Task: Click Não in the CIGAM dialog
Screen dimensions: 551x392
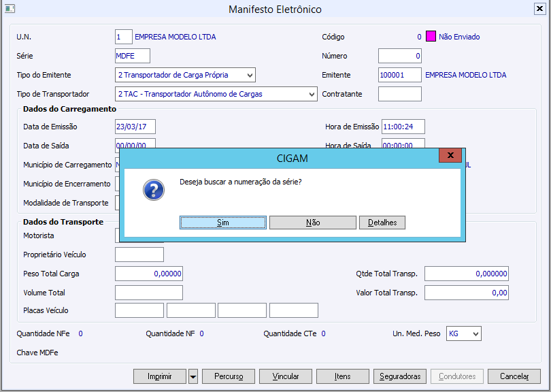Action: click(313, 223)
